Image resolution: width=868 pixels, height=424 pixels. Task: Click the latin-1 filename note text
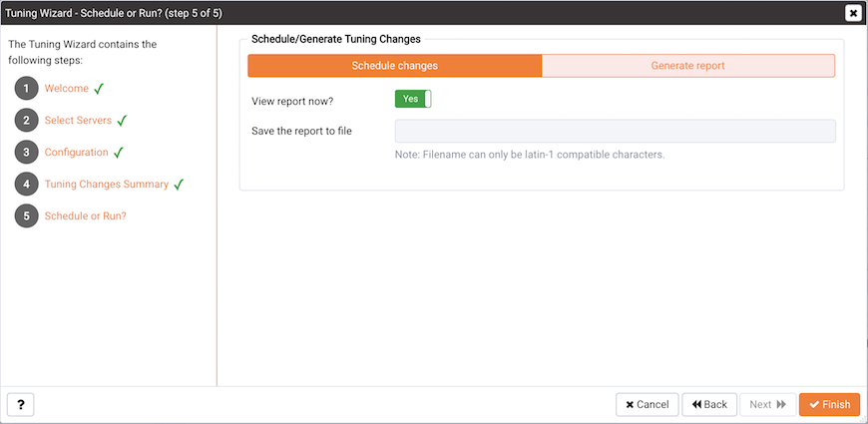(x=530, y=155)
